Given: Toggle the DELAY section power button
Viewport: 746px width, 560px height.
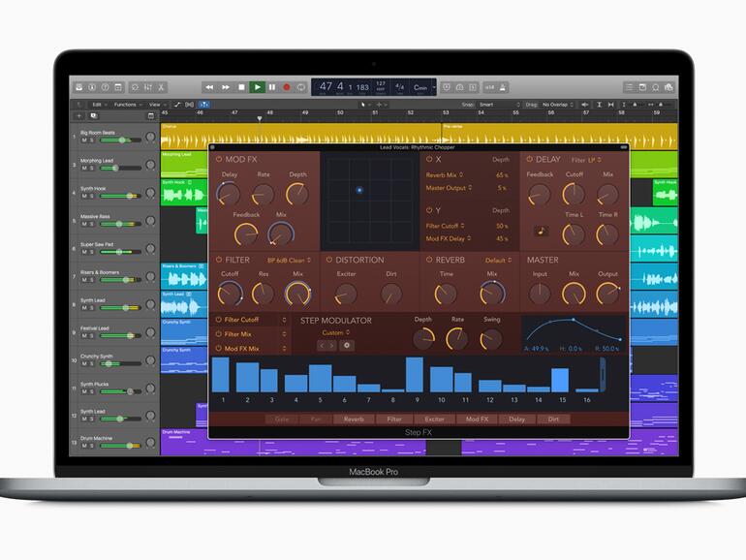Looking at the screenshot, I should [529, 160].
